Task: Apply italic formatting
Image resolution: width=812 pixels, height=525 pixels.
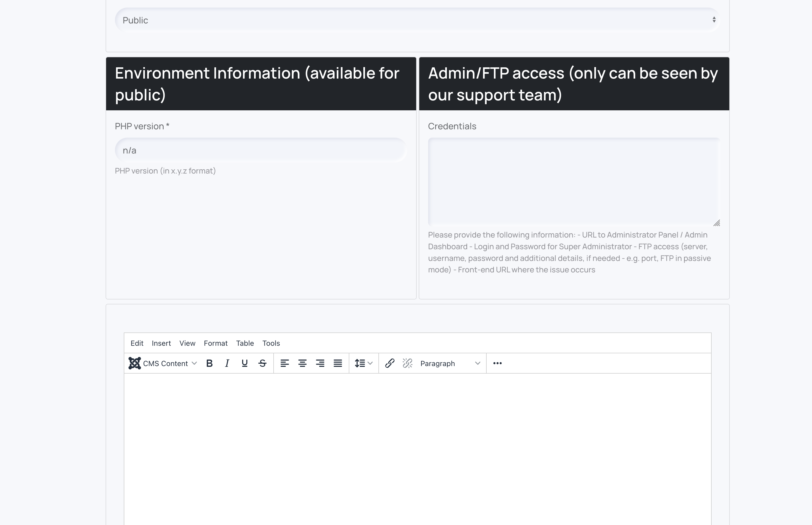Action: click(x=227, y=363)
